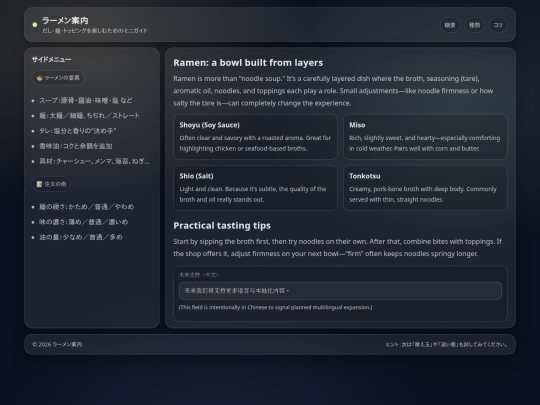Click the 香味油:コクと余韻を追加 list item
Screen dimensions: 540x405
coord(76,146)
